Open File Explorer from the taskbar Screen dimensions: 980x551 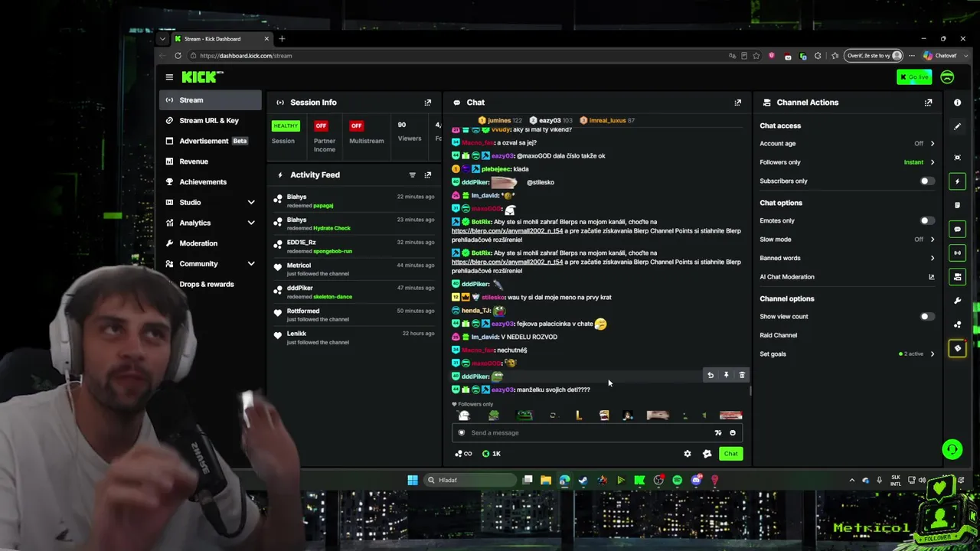[x=546, y=481]
